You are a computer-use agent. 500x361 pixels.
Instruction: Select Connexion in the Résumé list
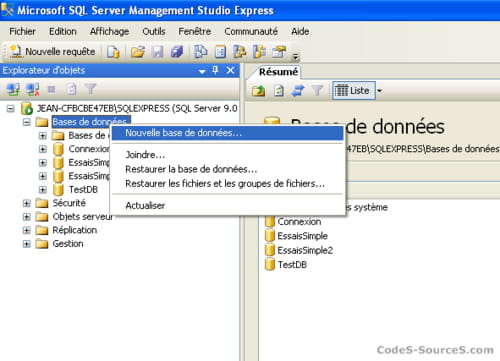[x=299, y=222]
